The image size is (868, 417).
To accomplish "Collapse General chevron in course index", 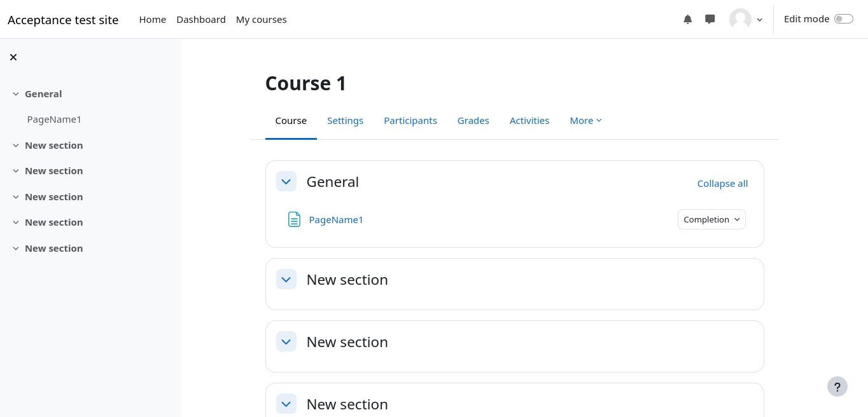I will pos(16,94).
